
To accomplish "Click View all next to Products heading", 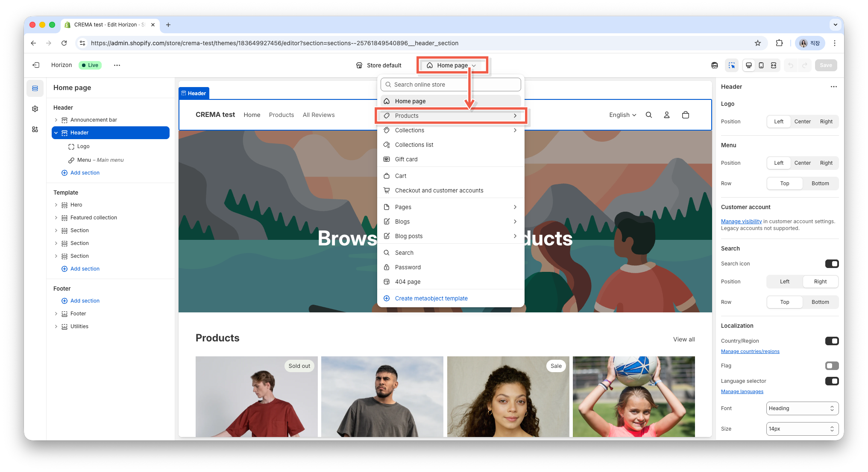I will tap(683, 339).
